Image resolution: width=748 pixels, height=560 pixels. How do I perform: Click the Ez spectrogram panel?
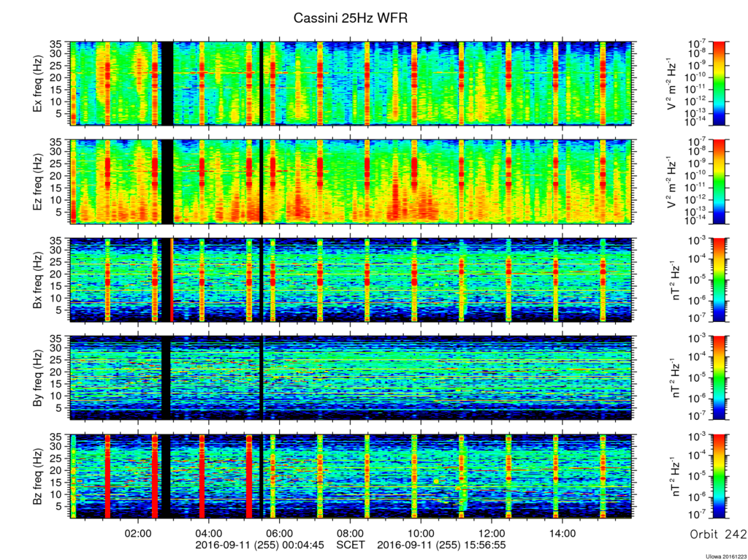coord(351,182)
